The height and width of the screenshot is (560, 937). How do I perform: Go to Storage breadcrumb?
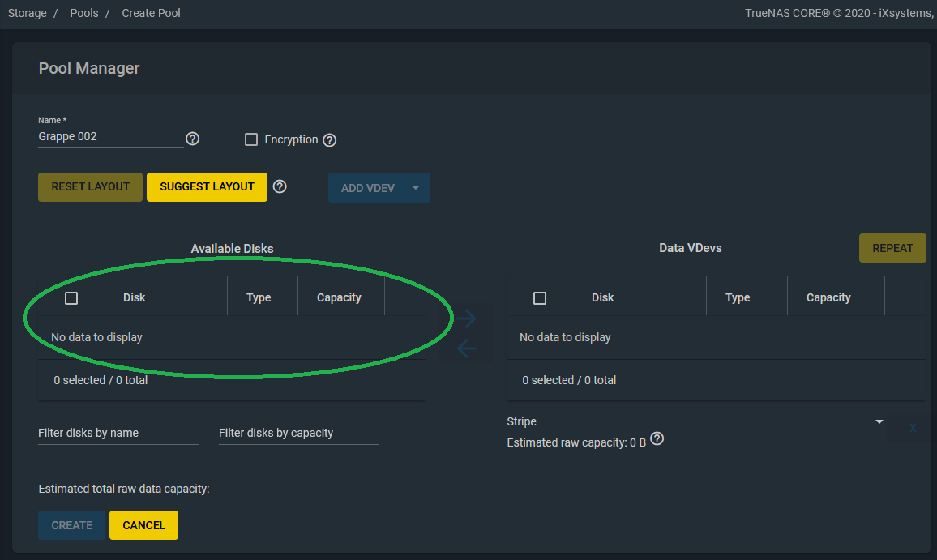pyautogui.click(x=27, y=13)
